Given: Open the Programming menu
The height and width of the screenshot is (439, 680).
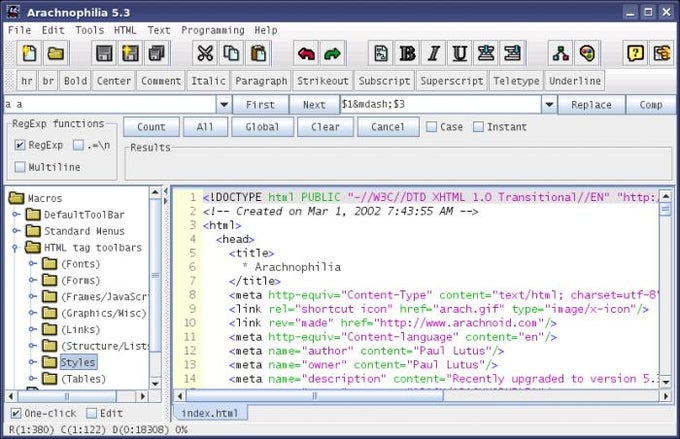Looking at the screenshot, I should click(212, 30).
